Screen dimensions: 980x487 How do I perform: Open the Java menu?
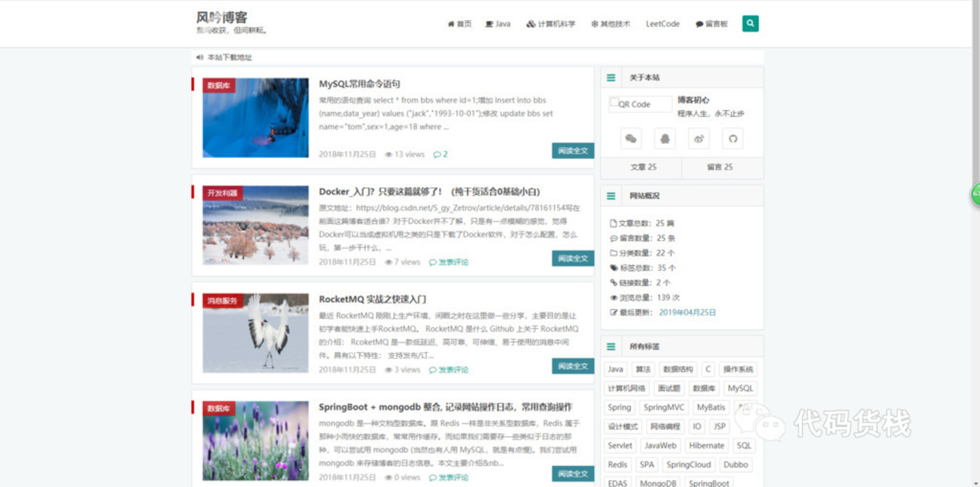point(498,24)
